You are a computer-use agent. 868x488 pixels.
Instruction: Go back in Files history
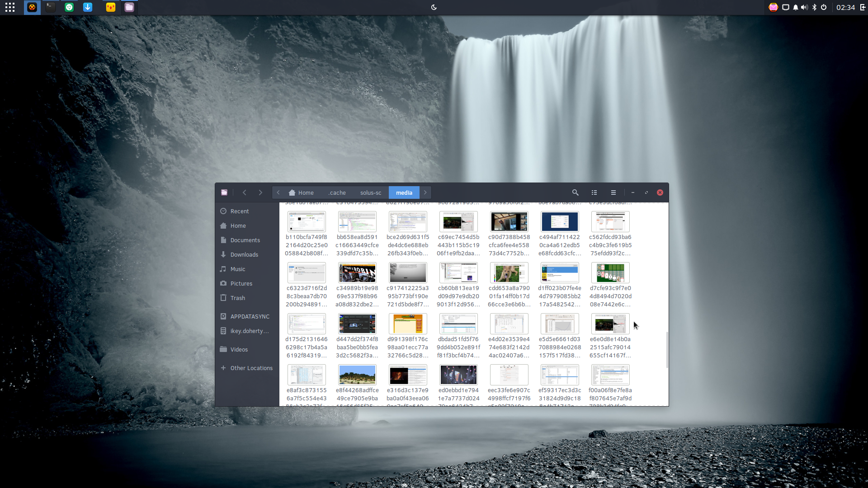[245, 192]
